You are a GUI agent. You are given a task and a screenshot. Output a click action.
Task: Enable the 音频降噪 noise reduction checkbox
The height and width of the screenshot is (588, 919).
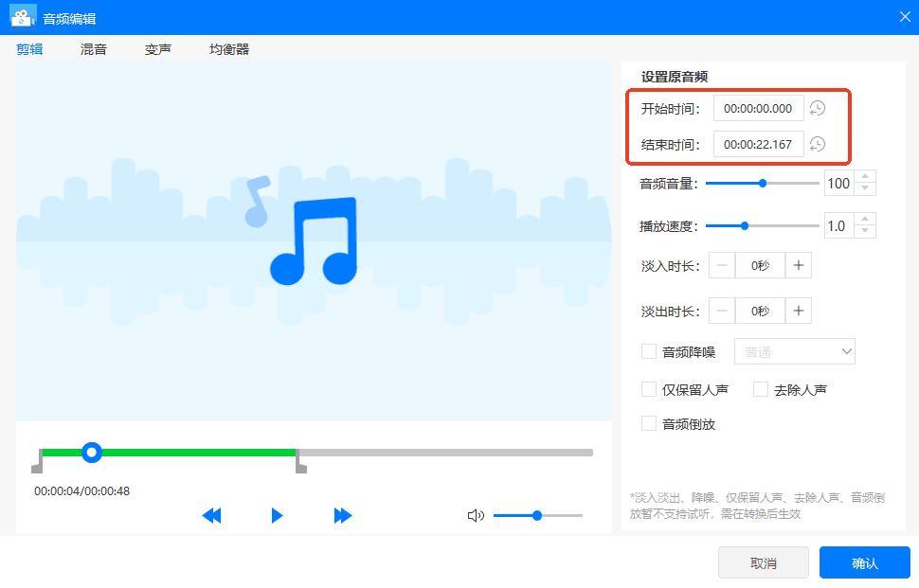(x=649, y=351)
